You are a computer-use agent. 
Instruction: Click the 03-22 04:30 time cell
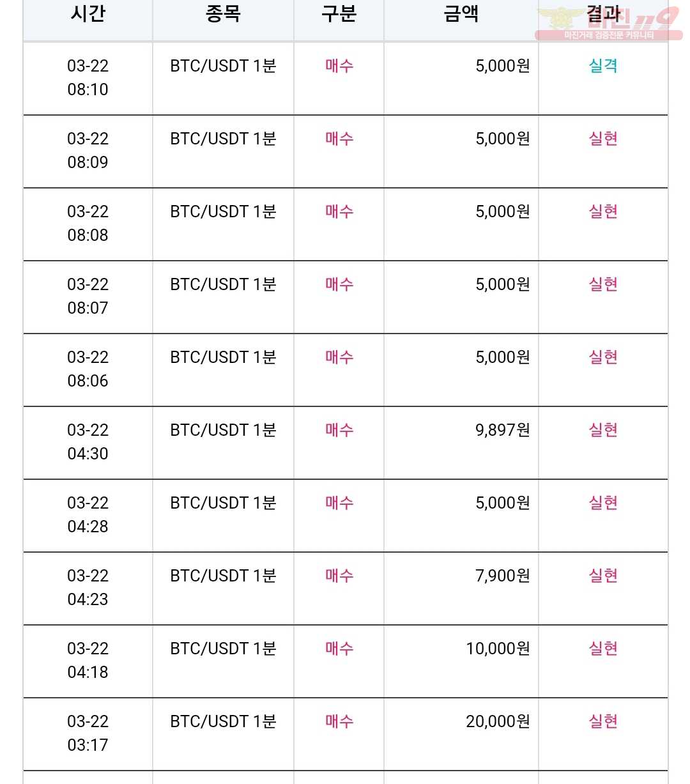[x=88, y=442]
